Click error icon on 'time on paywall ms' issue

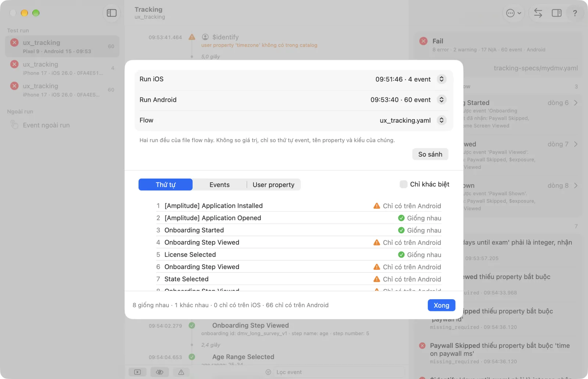pyautogui.click(x=422, y=346)
